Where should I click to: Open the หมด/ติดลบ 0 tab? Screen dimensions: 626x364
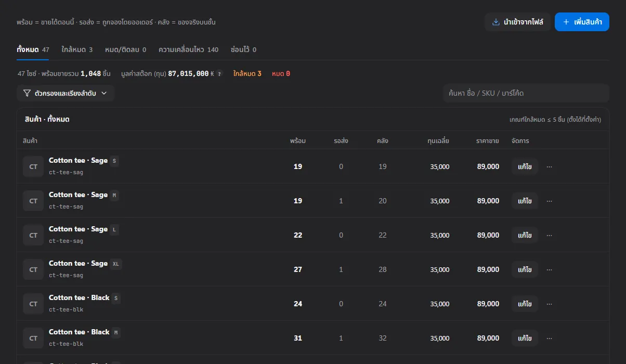tap(125, 50)
